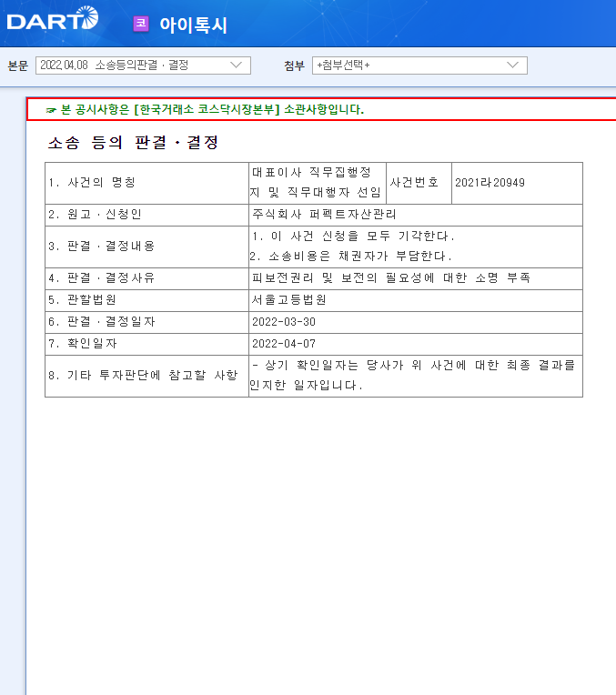Select the date 2022-04-07

click(284, 344)
